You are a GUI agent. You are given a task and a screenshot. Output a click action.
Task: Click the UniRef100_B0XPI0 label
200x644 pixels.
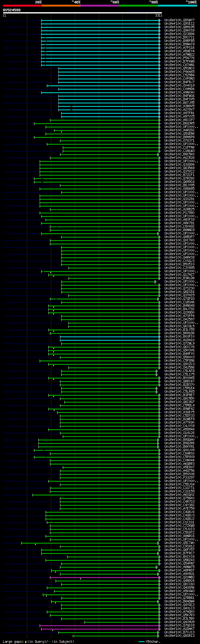pyautogui.click(x=179, y=337)
